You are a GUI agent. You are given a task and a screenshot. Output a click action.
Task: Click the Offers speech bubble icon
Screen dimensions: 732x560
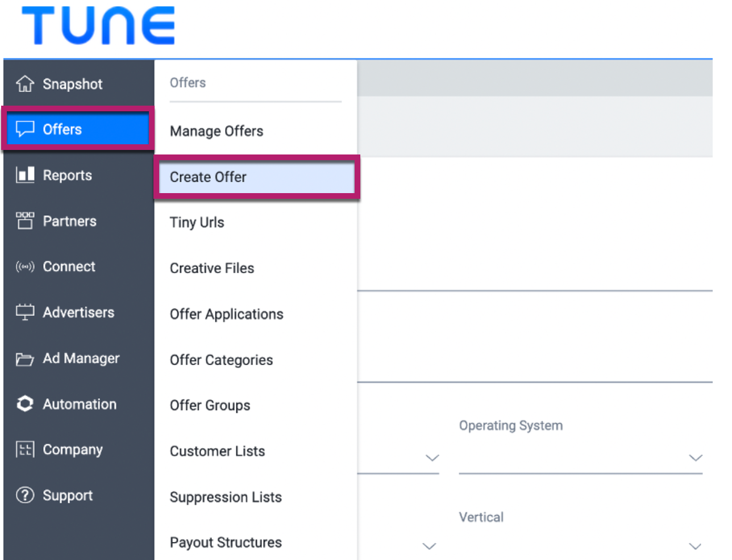(25, 129)
